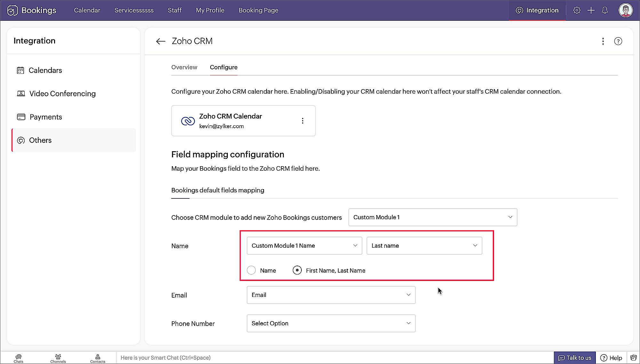This screenshot has width=640, height=364.
Task: Select Others in the Integration sidebar
Action: coord(74,140)
